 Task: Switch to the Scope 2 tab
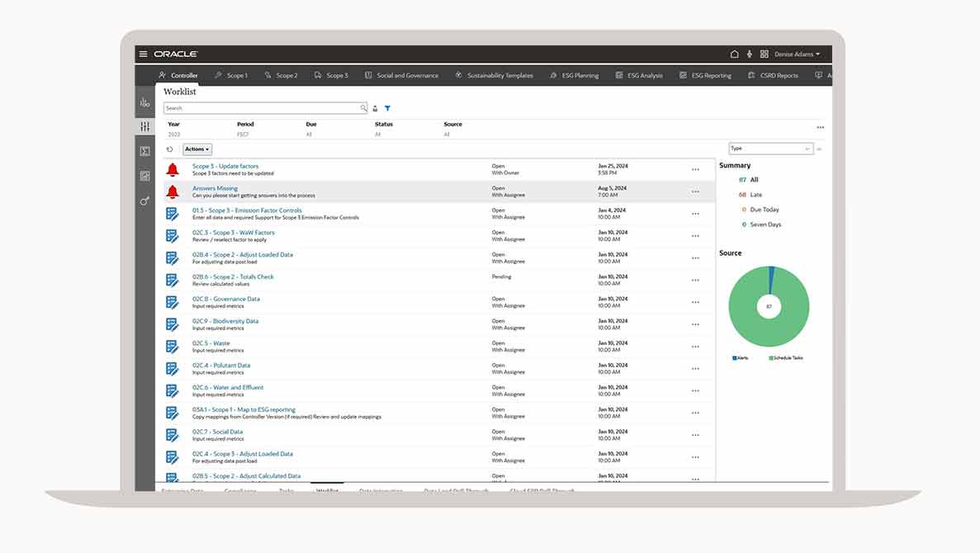(x=282, y=75)
